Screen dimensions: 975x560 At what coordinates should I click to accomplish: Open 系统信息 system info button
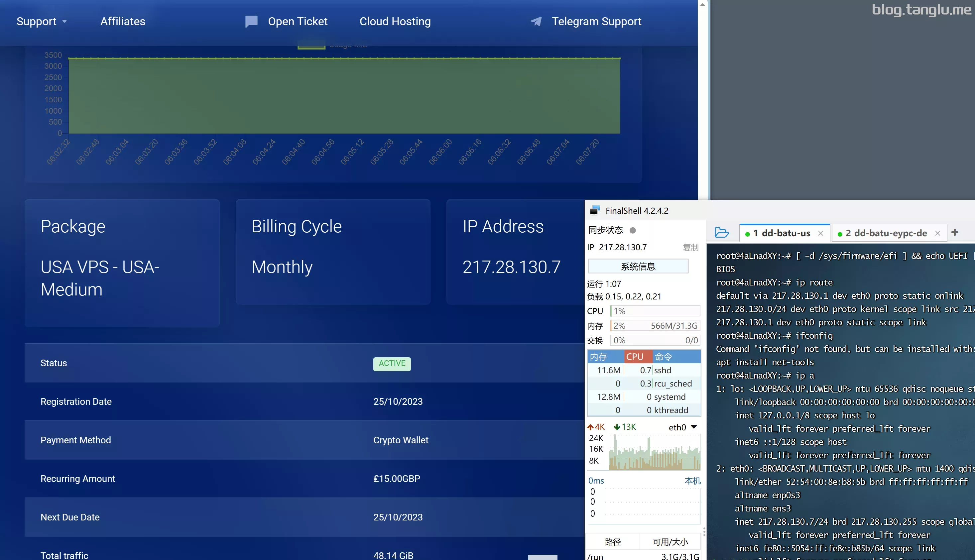[x=638, y=266]
